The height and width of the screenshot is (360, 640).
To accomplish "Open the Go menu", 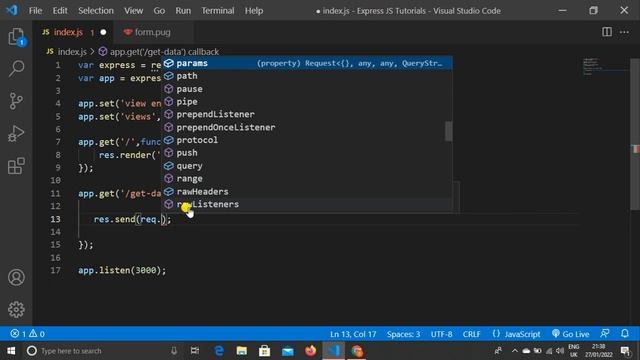I will (x=159, y=11).
